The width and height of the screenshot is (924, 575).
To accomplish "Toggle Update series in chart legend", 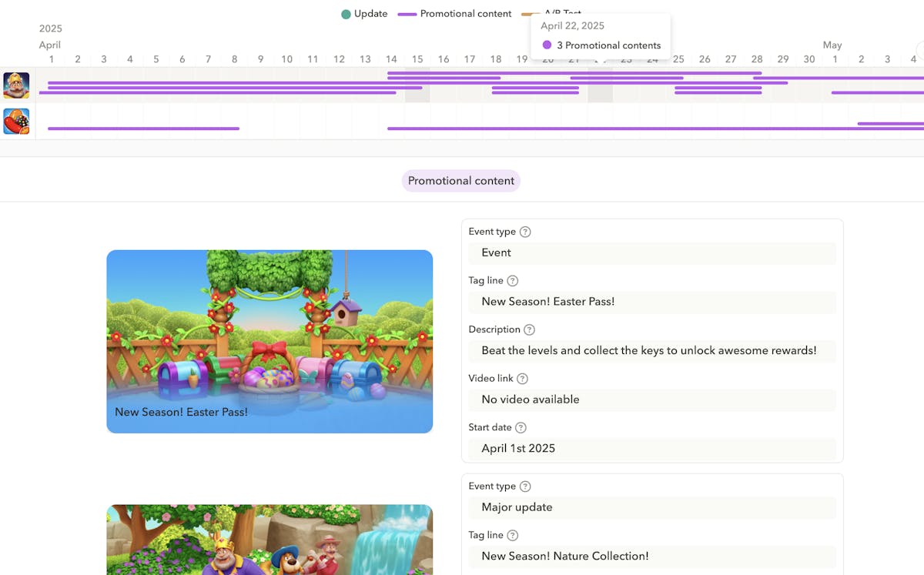I will click(364, 14).
